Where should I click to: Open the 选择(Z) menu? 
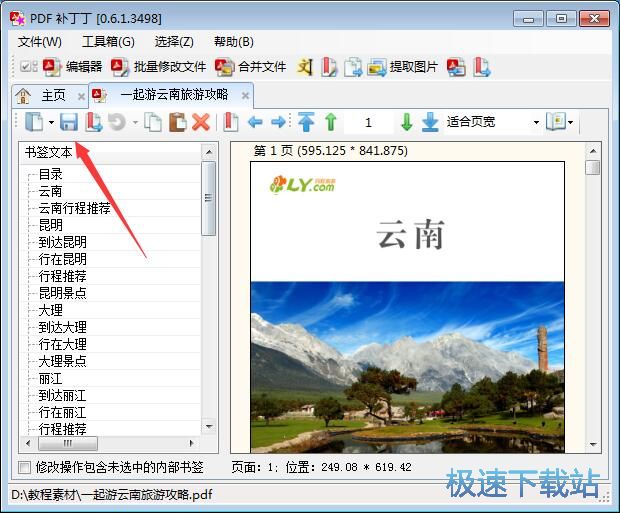[174, 42]
